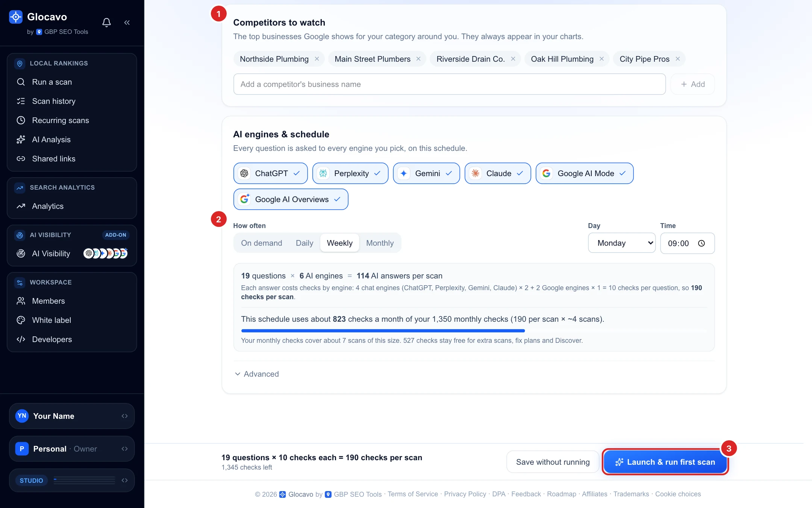Open White label settings
The height and width of the screenshot is (508, 812).
point(72,320)
